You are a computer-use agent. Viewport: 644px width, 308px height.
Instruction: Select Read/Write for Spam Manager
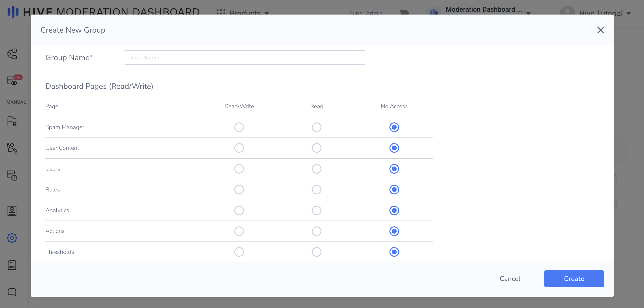coord(239,127)
